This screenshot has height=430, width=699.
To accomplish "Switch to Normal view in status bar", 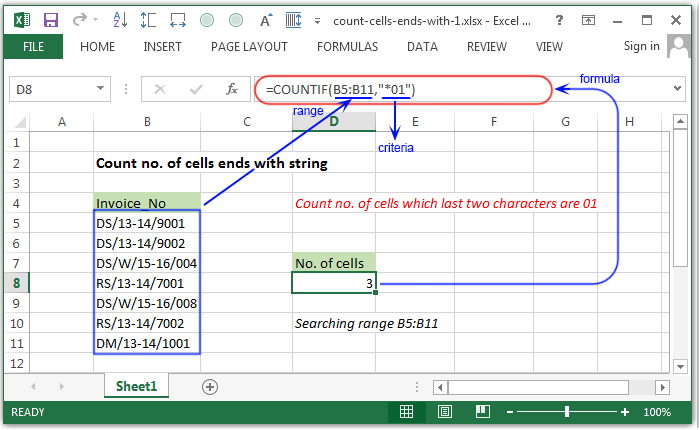I will [x=406, y=411].
